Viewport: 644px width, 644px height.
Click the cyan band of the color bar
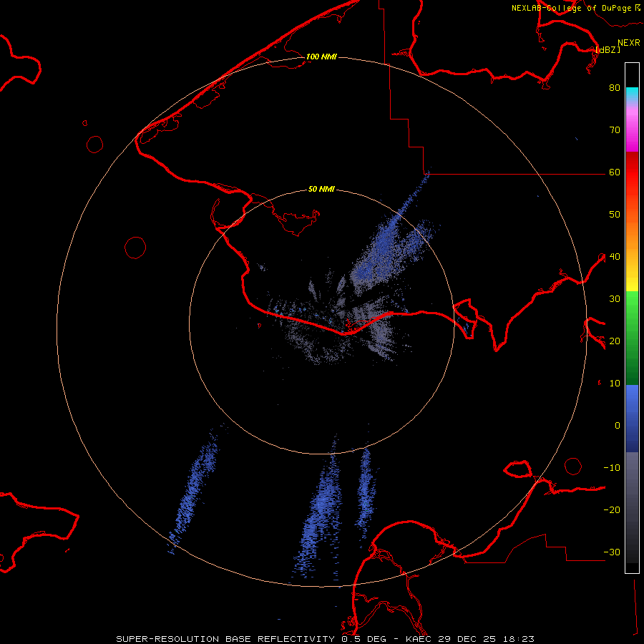click(x=632, y=93)
